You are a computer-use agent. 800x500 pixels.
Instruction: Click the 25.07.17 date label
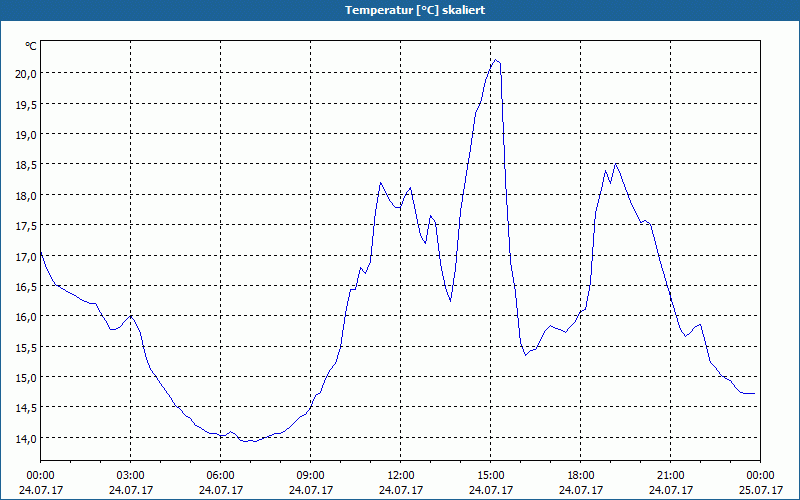point(760,490)
